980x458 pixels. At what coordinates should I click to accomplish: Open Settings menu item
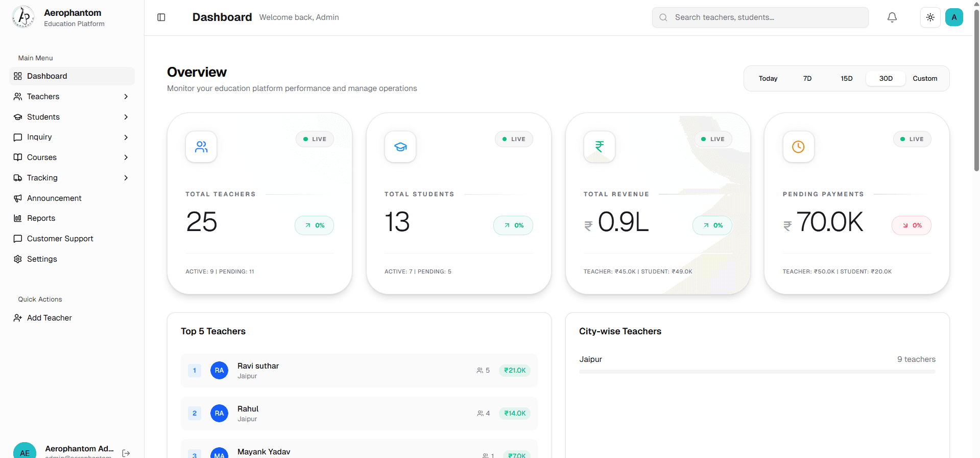(72, 259)
